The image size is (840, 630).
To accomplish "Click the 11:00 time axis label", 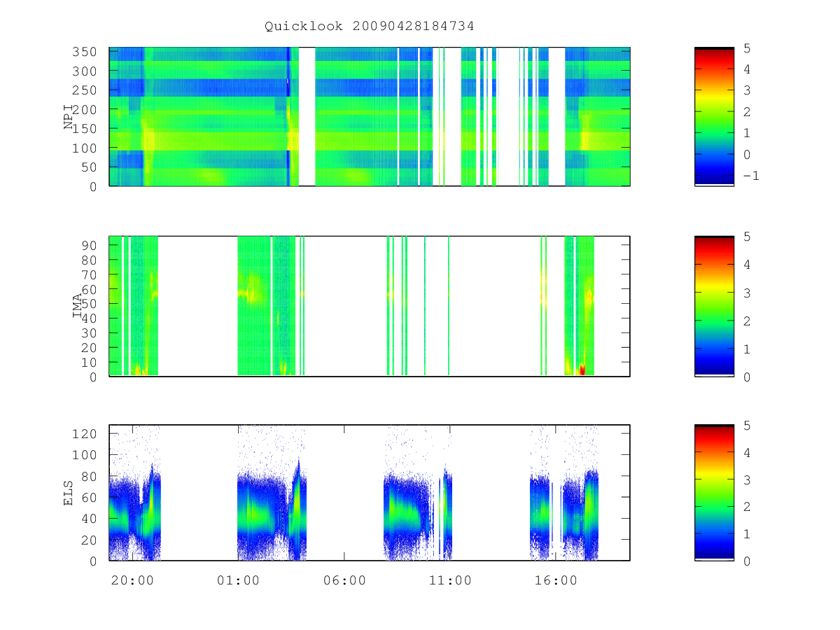I will tap(449, 580).
